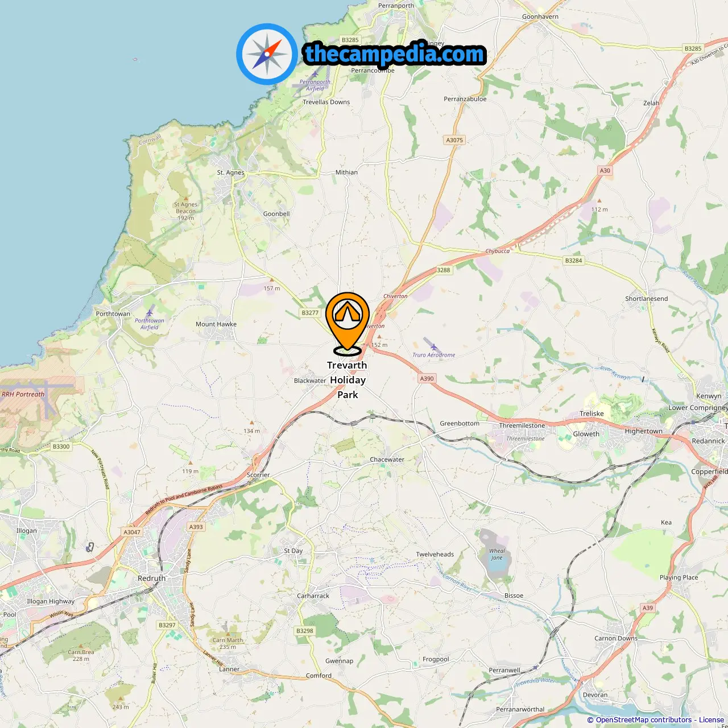Click the A3075 road shield
728x728 pixels.
454,140
